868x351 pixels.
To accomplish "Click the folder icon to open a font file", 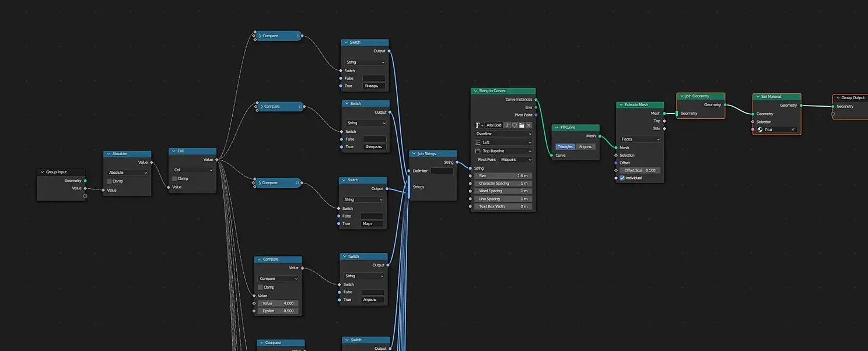I will pos(521,125).
